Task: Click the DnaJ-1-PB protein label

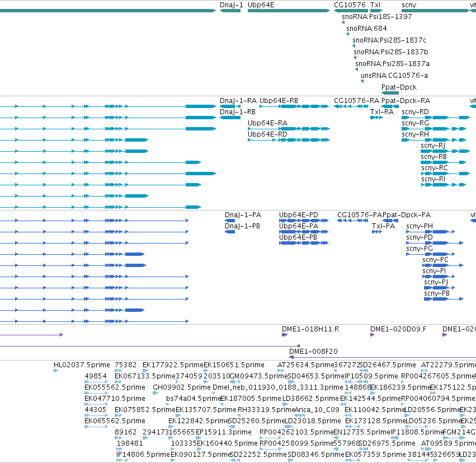Action: [242, 226]
